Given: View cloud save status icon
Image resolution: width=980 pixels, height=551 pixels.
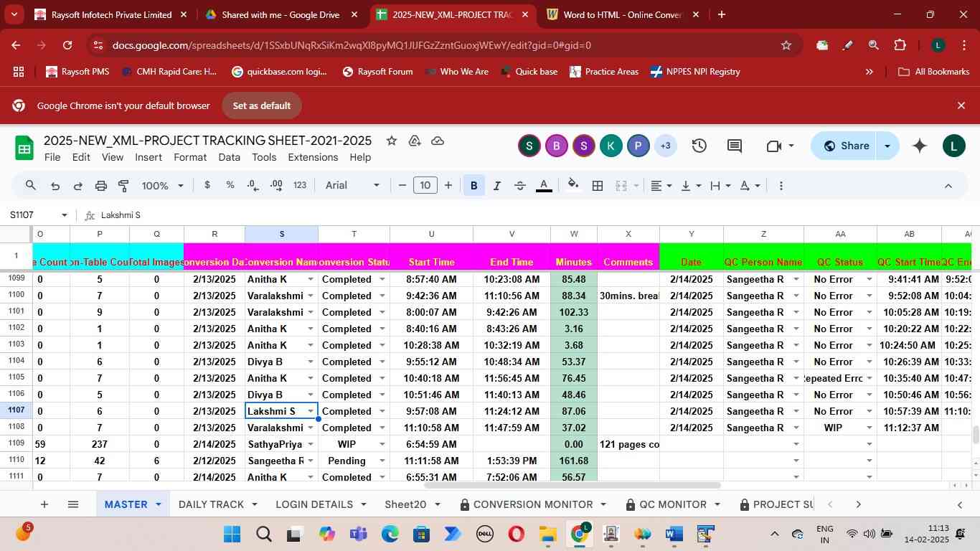Looking at the screenshot, I should tap(438, 141).
